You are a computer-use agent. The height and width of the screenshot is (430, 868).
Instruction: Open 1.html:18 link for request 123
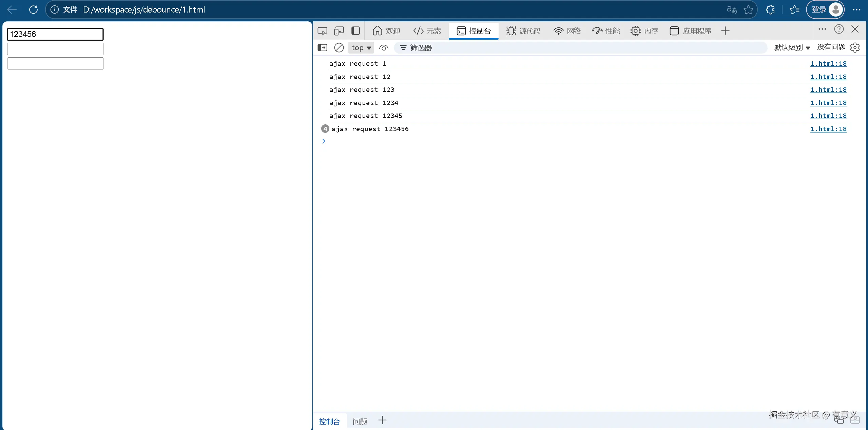[x=828, y=90]
